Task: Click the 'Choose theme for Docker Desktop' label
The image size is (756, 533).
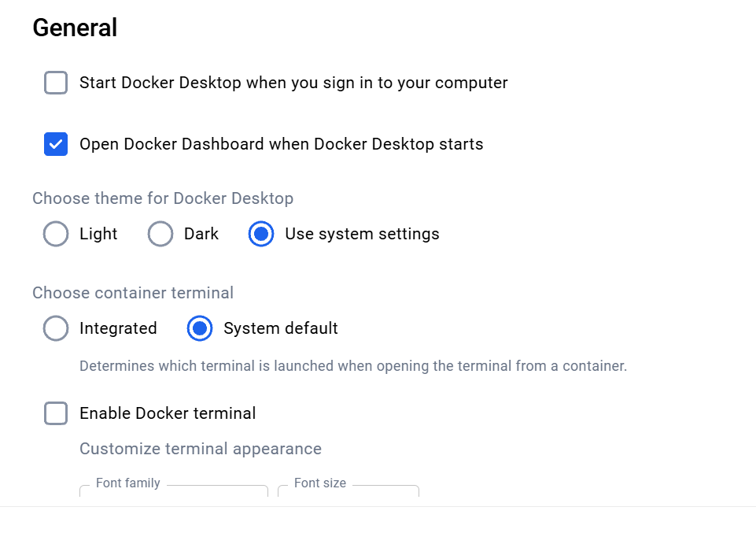Action: tap(163, 198)
